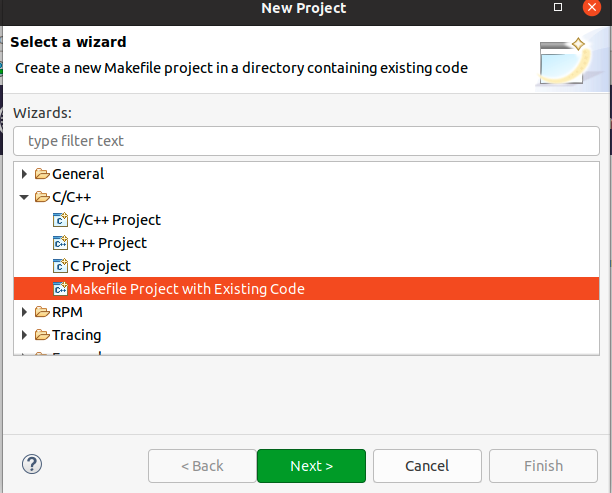Viewport: 612px width, 493px height.
Task: Collapse the C/C++ category arrow
Action: 25,197
